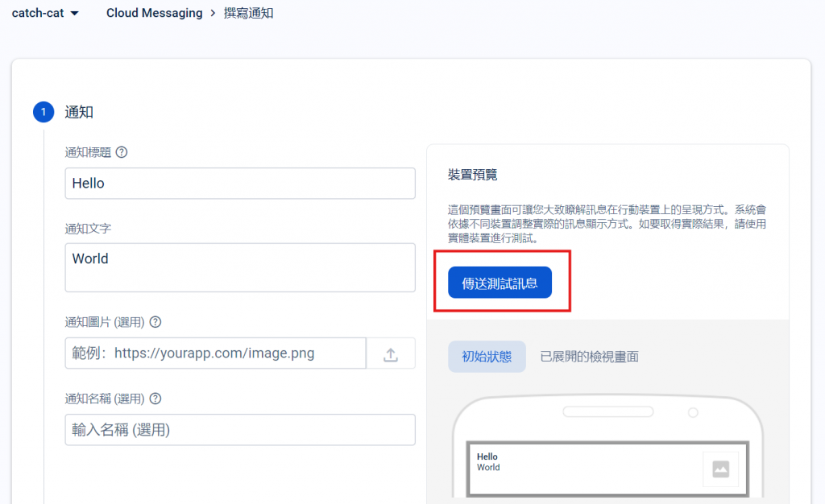Focus the notification title field with Hello

pyautogui.click(x=240, y=184)
